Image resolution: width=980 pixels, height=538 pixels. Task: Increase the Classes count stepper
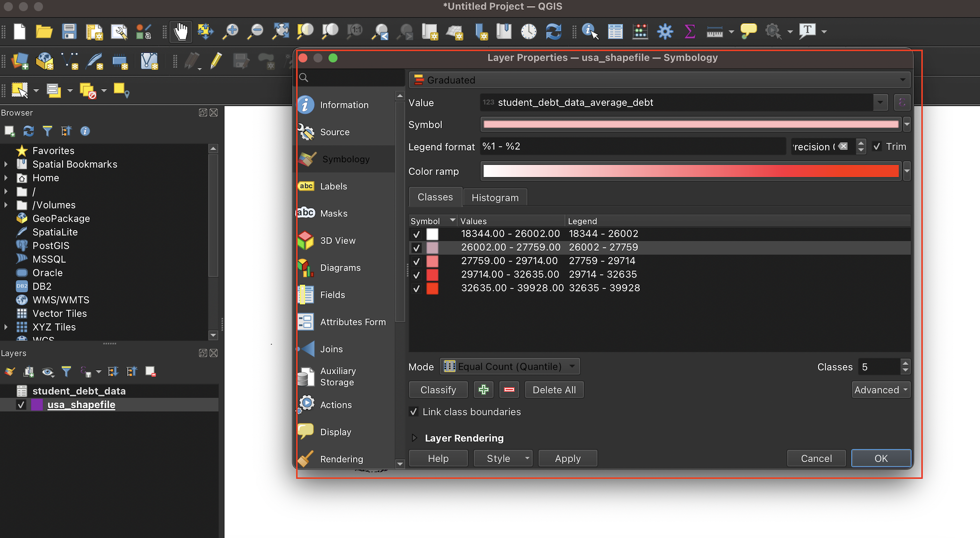(x=906, y=363)
